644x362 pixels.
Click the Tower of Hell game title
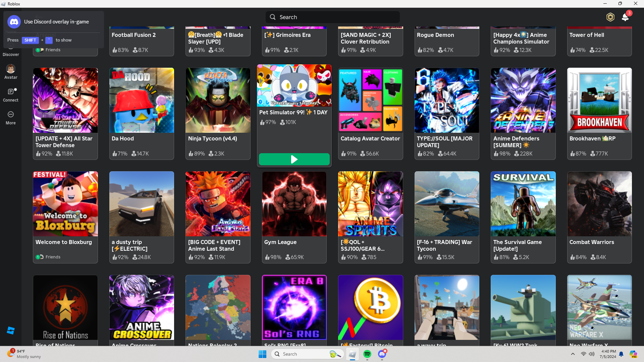(587, 35)
